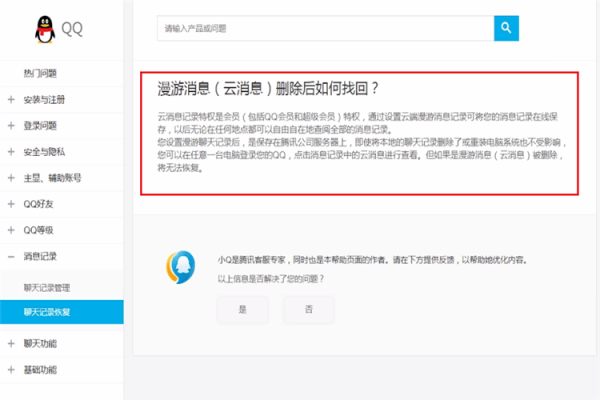Viewport: 600px width, 400px height.
Task: Click 是 feedback button
Action: (243, 309)
